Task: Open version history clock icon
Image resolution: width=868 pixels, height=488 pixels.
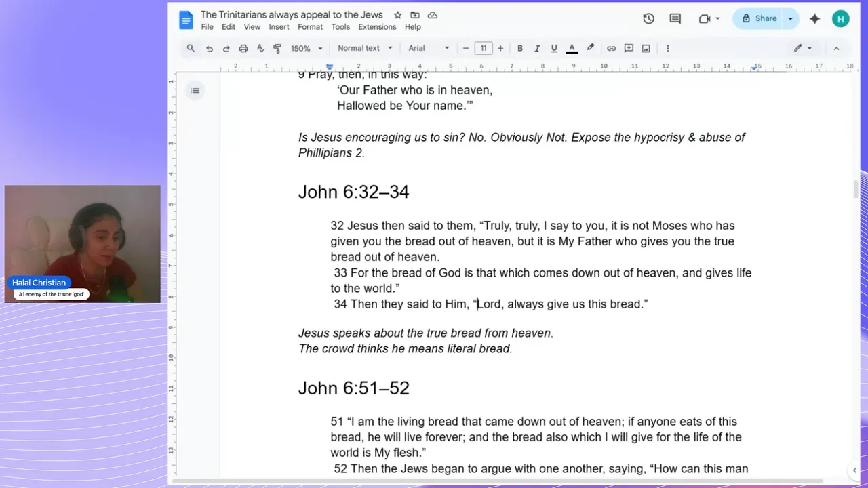Action: pos(649,19)
